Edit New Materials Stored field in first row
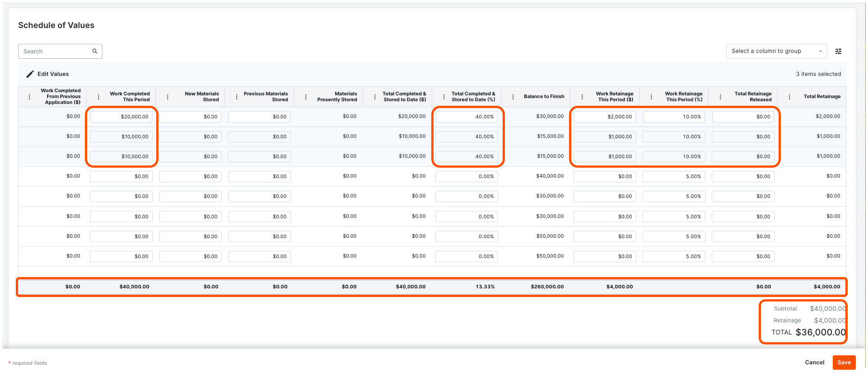The image size is (868, 377). [190, 117]
